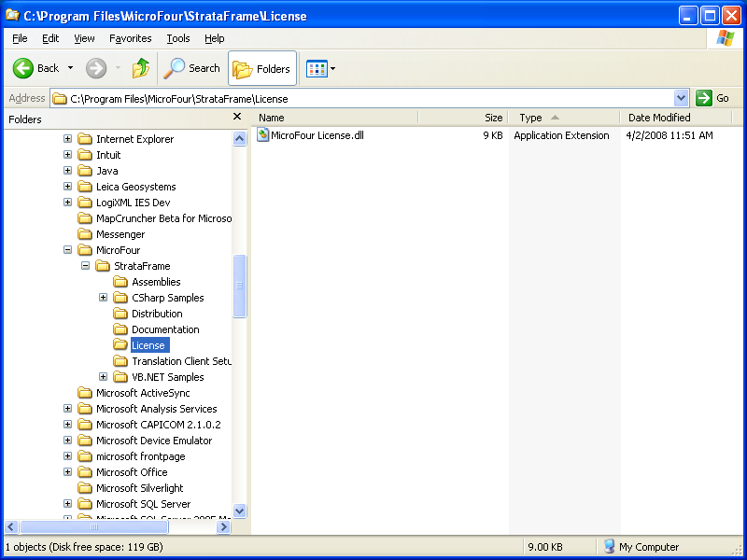The width and height of the screenshot is (747, 560).
Task: Click the Back arrow icon
Action: [23, 68]
